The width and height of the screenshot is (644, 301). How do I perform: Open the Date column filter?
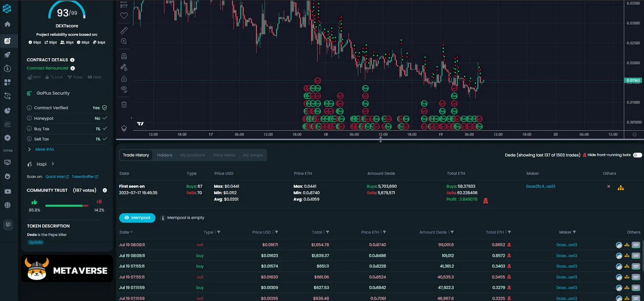pyautogui.click(x=131, y=232)
